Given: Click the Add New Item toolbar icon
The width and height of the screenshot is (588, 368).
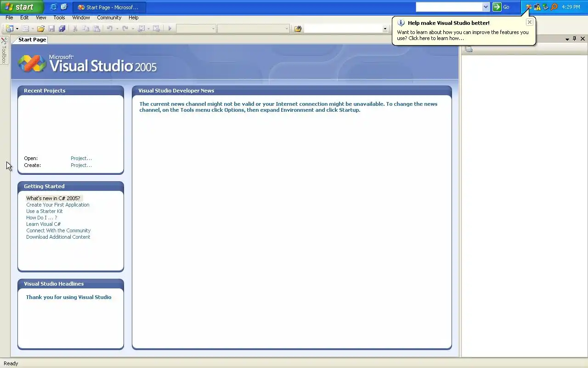Looking at the screenshot, I should [26, 29].
